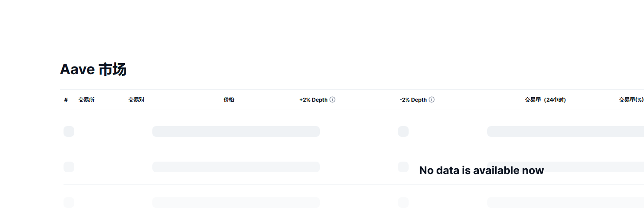Sort by 交易量（24小时）column header
This screenshot has height=222, width=644.
(x=545, y=100)
